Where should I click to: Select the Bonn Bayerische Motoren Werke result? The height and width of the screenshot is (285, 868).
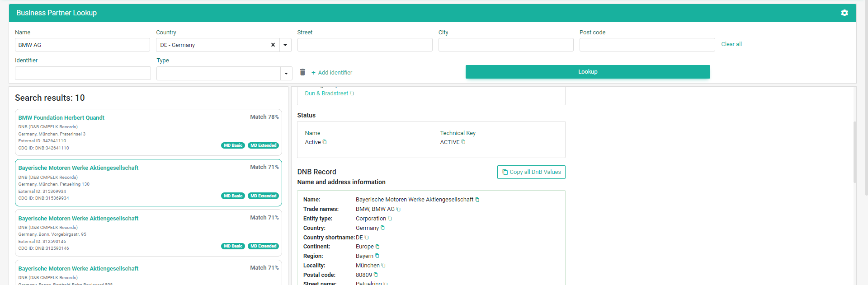click(x=78, y=219)
